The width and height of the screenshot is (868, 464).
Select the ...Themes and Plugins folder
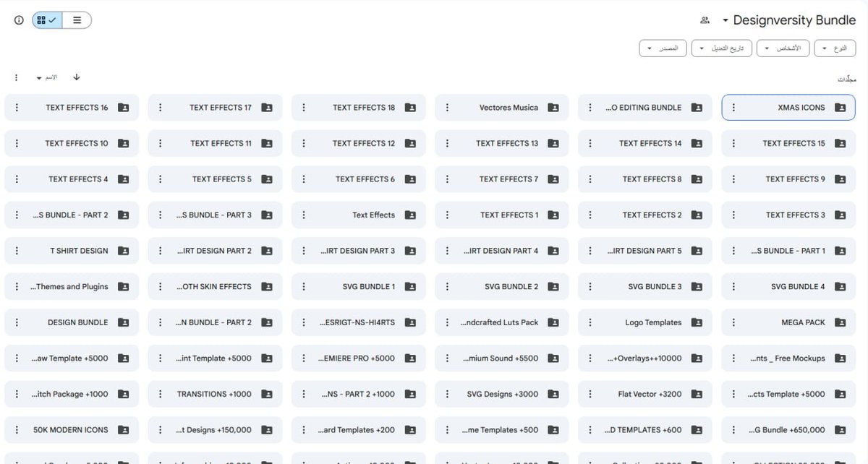coord(72,287)
